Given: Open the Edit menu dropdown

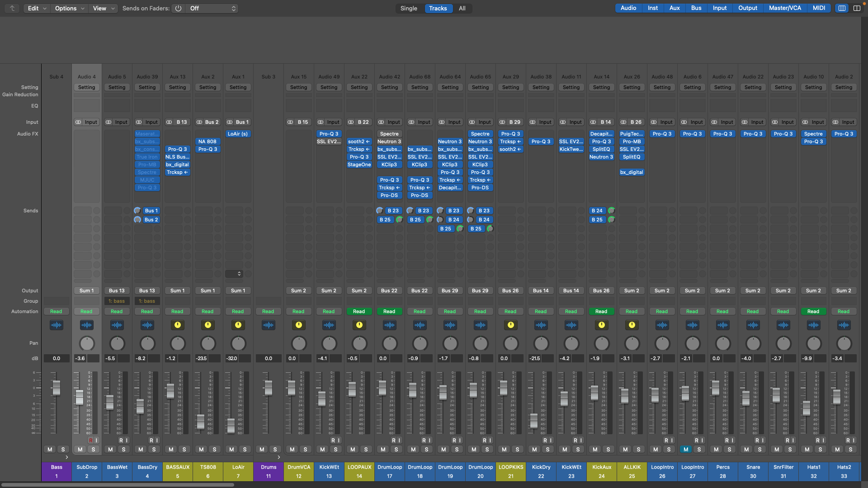Looking at the screenshot, I should pyautogui.click(x=37, y=8).
